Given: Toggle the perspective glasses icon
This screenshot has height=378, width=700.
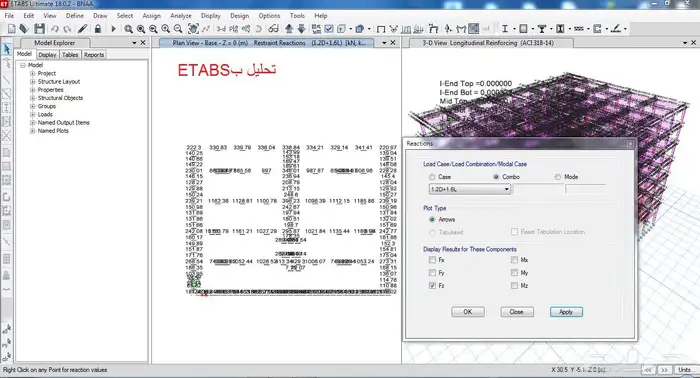Looking at the screenshot, I should pos(273,29).
